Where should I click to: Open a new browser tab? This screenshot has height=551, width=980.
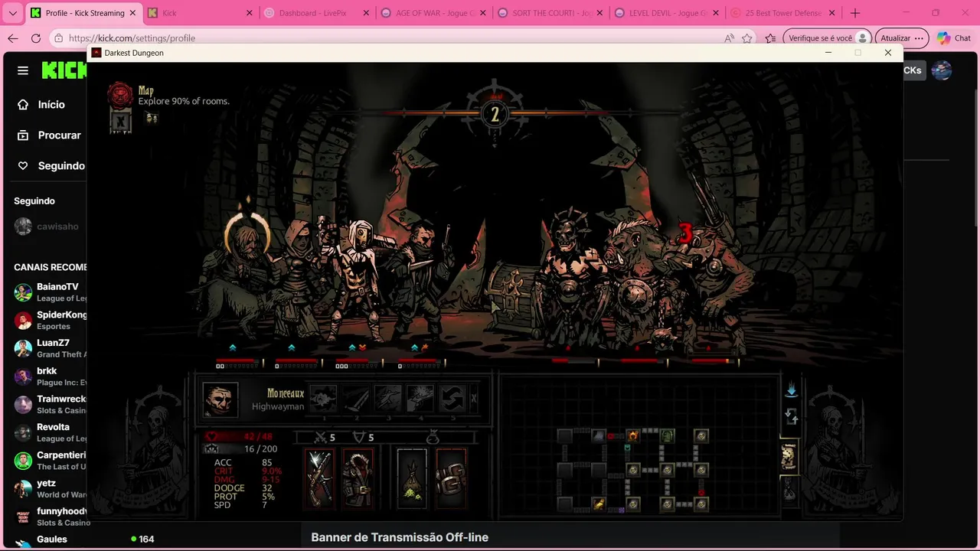coord(855,13)
